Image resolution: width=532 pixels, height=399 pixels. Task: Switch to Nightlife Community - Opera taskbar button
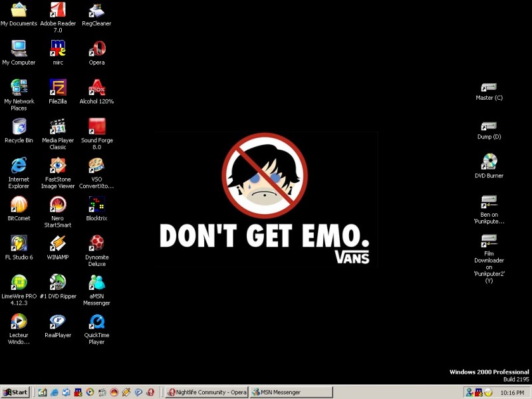[207, 392]
